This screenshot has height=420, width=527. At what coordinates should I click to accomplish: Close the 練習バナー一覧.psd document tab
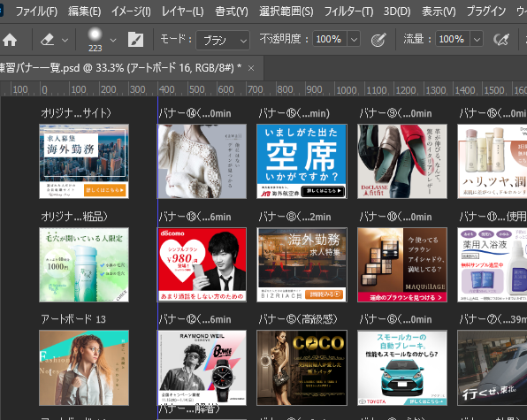click(x=251, y=68)
